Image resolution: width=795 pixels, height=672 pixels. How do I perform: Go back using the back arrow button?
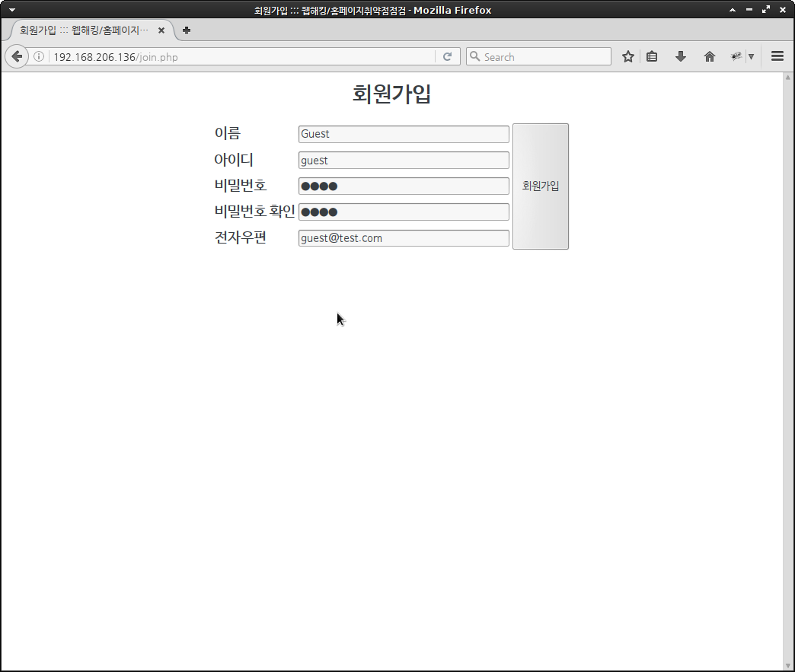17,56
